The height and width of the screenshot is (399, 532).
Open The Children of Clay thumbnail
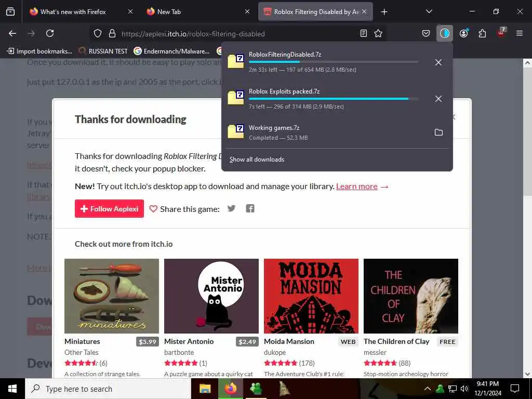[x=411, y=296]
